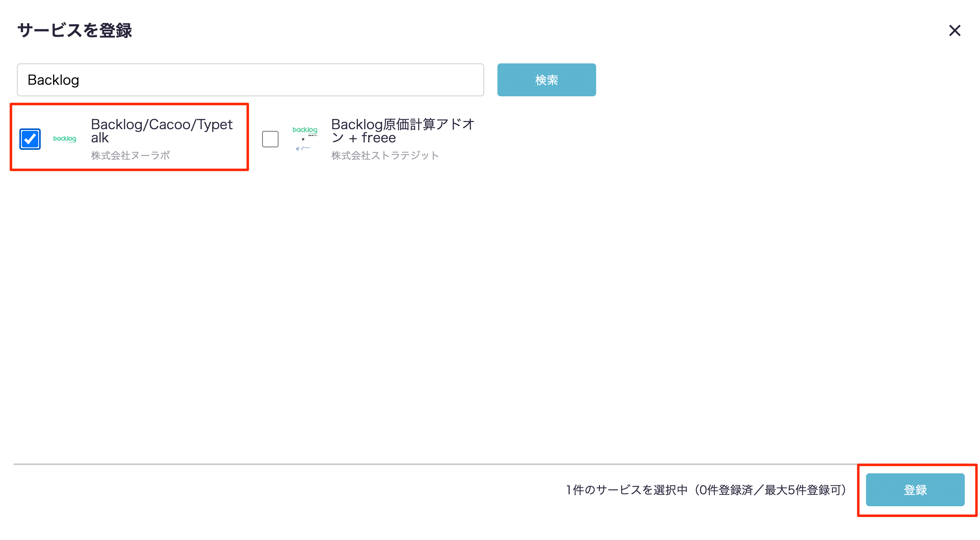Click the 株式会社ヌーラボ company label

[x=130, y=156]
